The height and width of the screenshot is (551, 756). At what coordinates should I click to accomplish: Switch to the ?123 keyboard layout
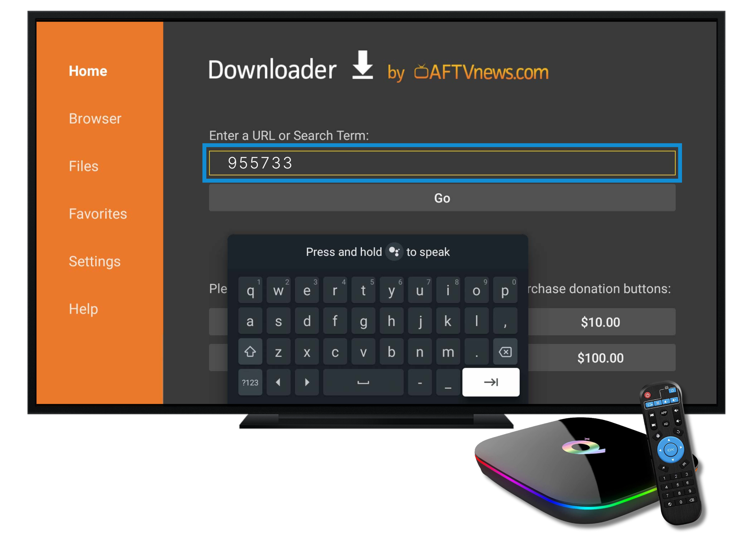pyautogui.click(x=246, y=382)
